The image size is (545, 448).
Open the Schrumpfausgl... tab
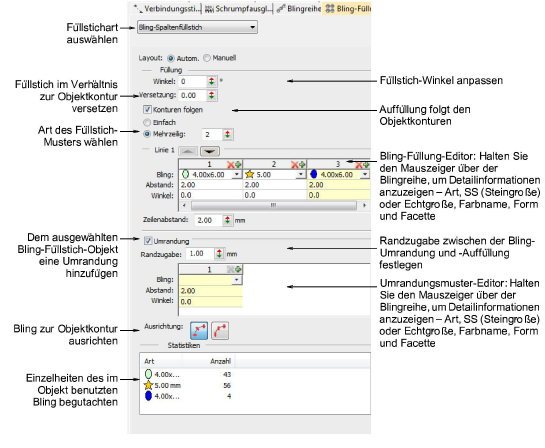238,9
